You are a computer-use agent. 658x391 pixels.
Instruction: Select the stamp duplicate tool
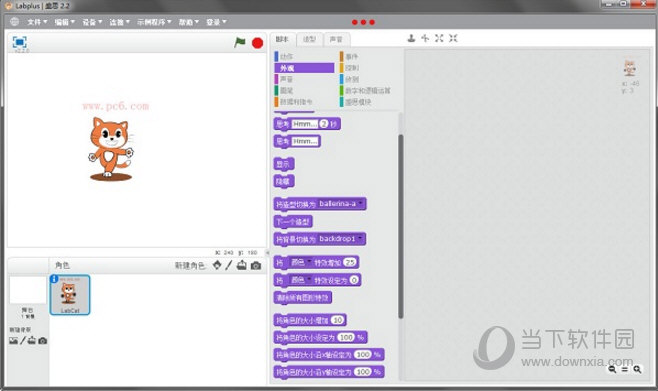[x=411, y=38]
